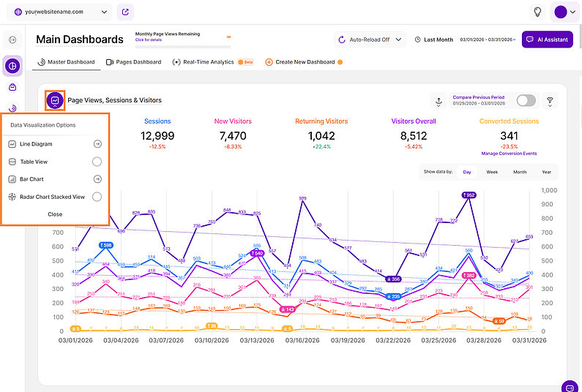Viewport: 582px width, 392px height.
Task: Click the 356 page views low marker
Action: coord(393,279)
